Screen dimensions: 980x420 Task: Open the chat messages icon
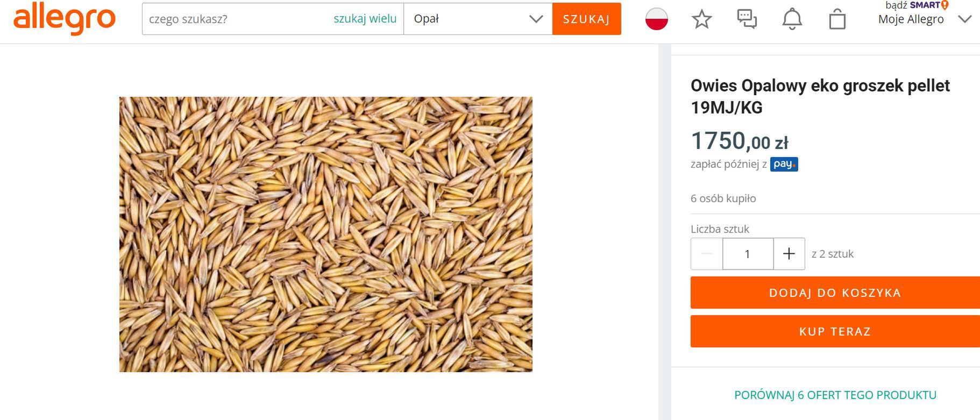tap(747, 19)
